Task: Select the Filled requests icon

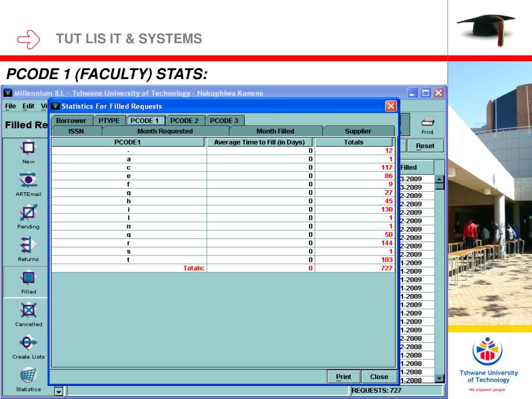Action: tap(28, 277)
